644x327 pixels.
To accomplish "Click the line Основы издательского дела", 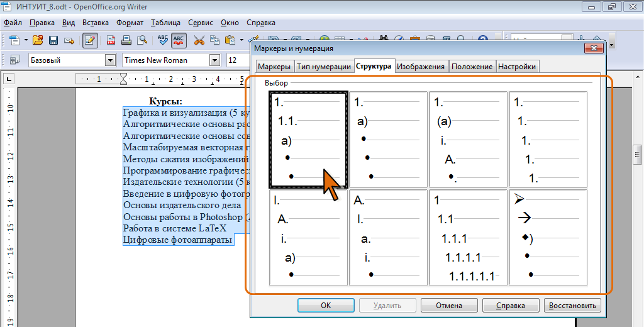I will (182, 205).
